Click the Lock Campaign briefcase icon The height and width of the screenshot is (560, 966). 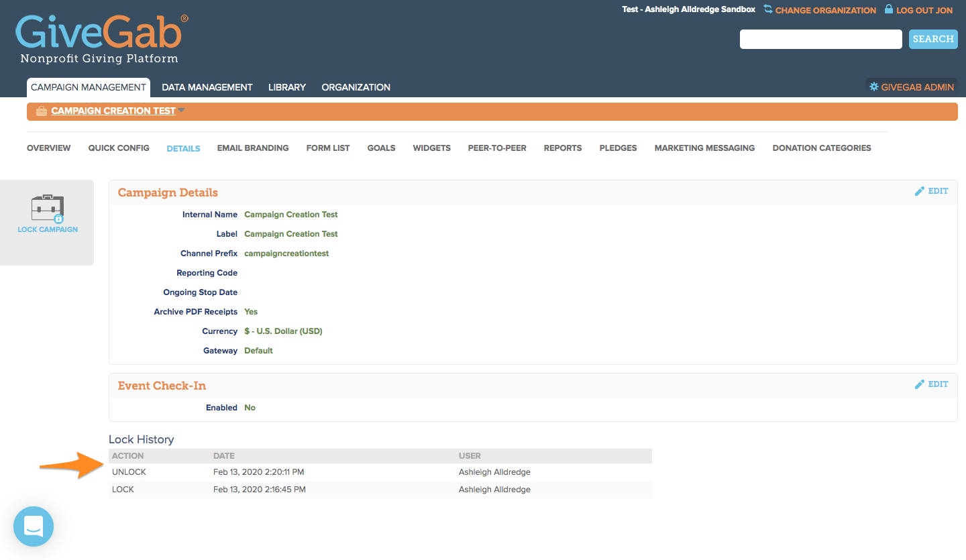(48, 209)
